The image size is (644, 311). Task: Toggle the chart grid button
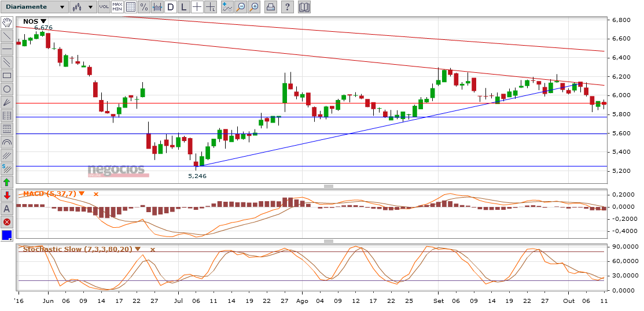click(131, 6)
